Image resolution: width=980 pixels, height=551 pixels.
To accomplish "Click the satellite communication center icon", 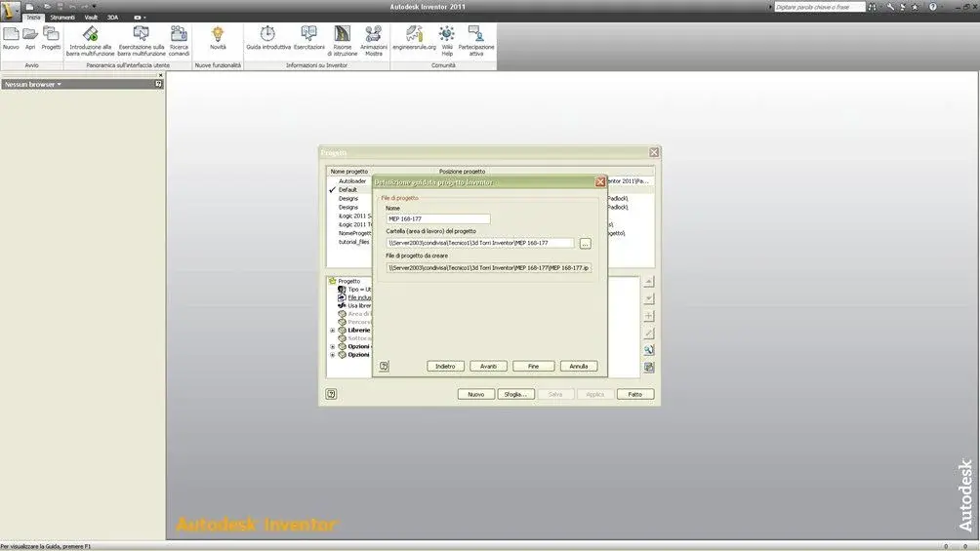I will point(903,7).
